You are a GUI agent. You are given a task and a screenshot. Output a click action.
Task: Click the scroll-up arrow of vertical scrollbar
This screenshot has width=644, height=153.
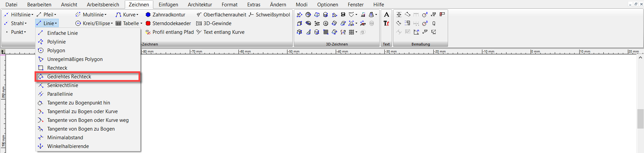(x=640, y=58)
